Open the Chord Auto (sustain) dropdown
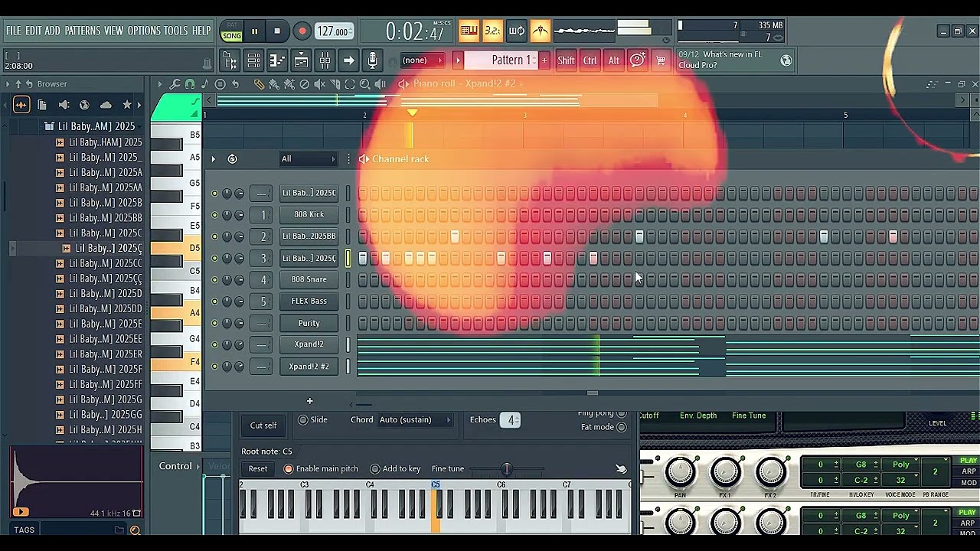Viewport: 980px width, 551px height. [x=415, y=419]
